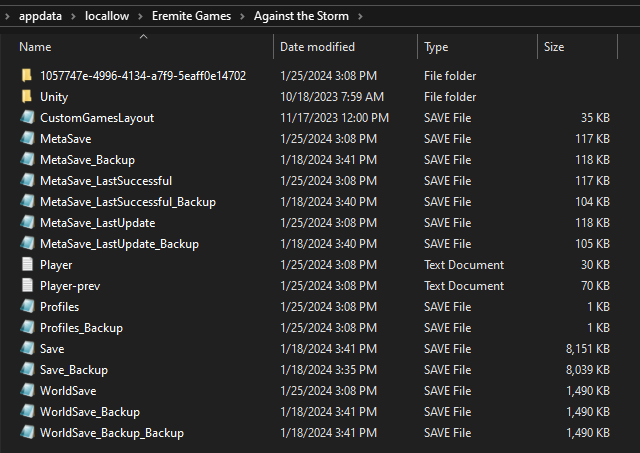Click the Type column header
Screen dimensions: 640x453
[436, 47]
